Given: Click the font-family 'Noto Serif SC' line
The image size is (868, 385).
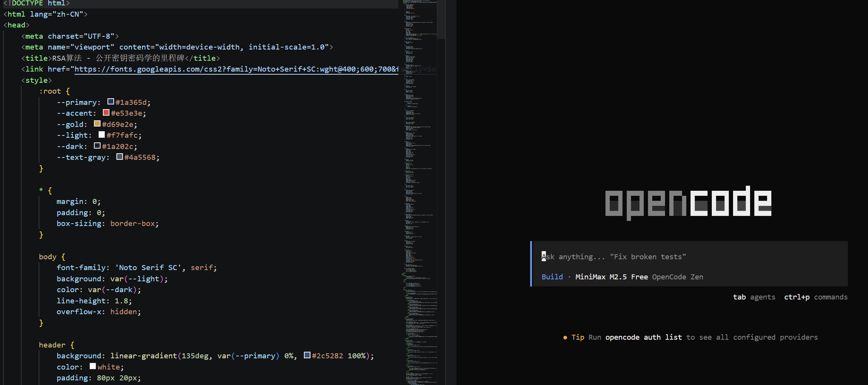Looking at the screenshot, I should click(136, 267).
